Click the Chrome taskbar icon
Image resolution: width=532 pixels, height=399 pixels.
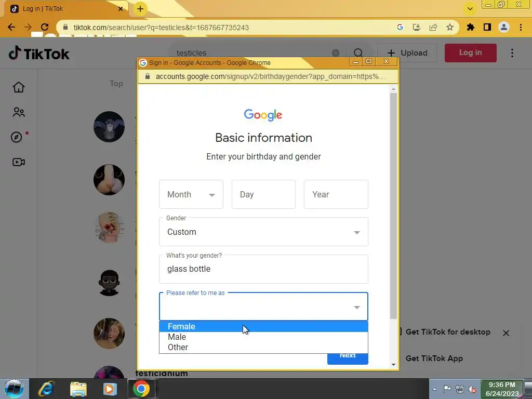coord(141,389)
